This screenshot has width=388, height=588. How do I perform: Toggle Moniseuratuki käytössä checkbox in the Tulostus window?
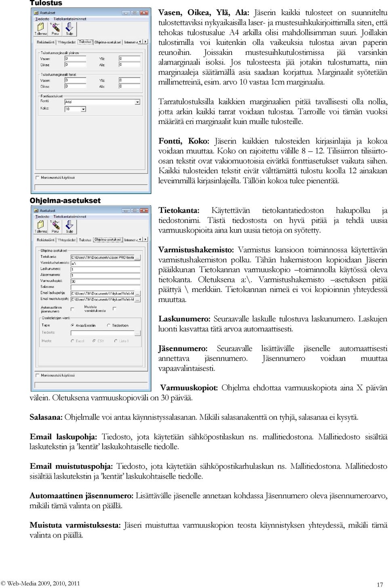point(37,177)
